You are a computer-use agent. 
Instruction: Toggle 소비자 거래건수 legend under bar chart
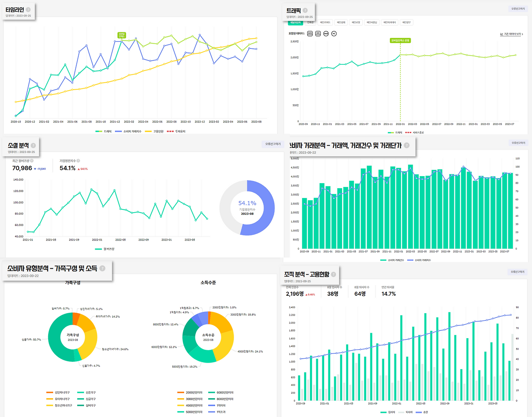point(392,260)
